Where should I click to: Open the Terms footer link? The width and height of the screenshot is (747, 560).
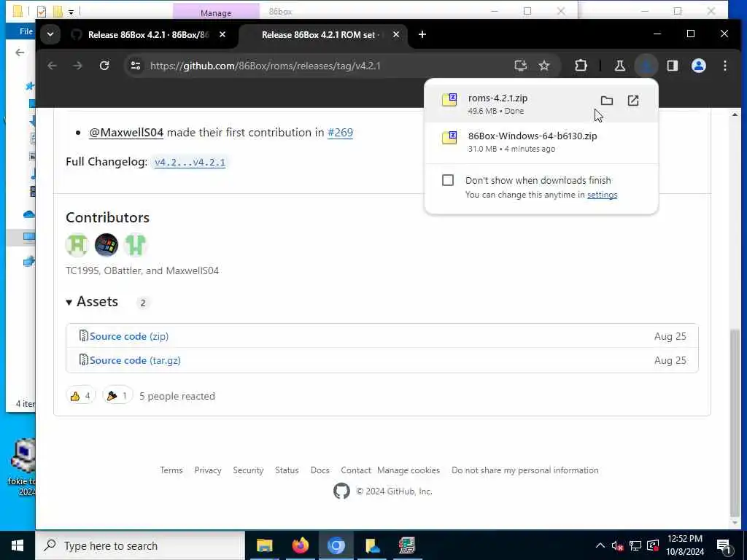(171, 470)
